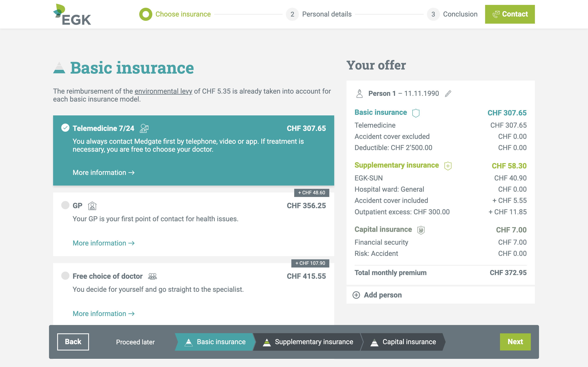Click the Telemedicine doctor-phone icon
This screenshot has width=588, height=367.
click(144, 128)
